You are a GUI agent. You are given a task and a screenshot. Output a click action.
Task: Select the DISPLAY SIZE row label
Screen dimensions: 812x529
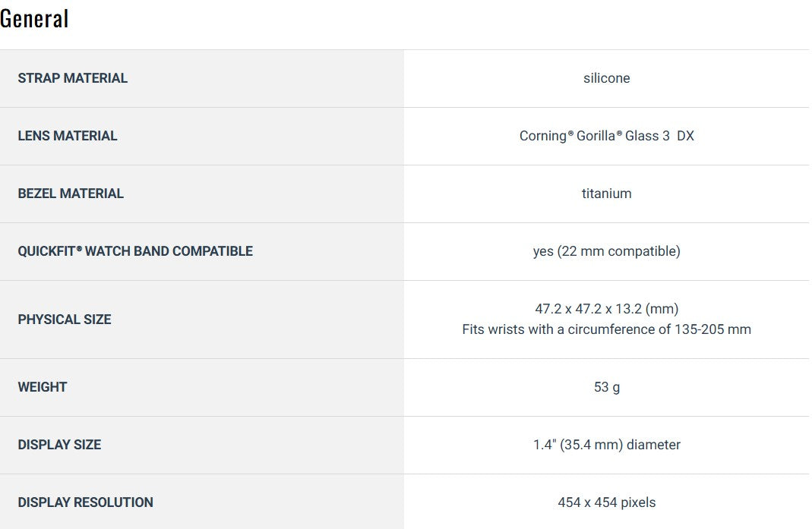click(x=59, y=445)
